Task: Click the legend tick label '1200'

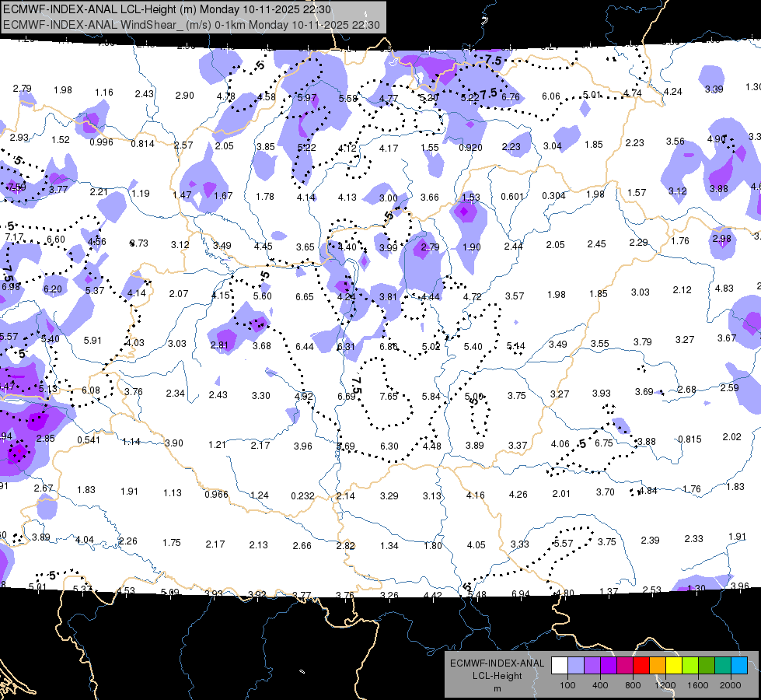Action: click(665, 685)
